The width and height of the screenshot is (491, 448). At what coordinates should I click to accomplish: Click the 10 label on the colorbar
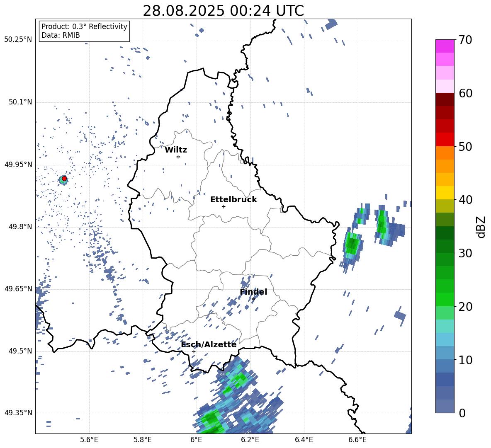pos(465,360)
